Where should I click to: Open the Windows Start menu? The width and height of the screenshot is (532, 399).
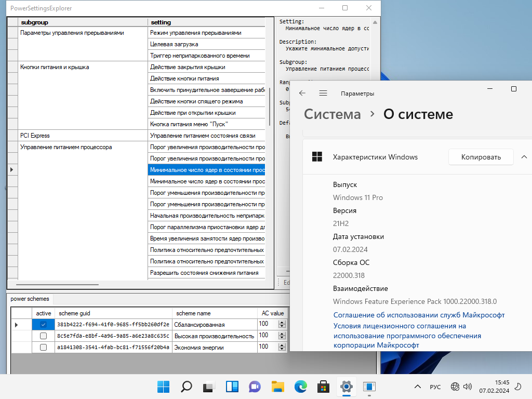click(163, 387)
